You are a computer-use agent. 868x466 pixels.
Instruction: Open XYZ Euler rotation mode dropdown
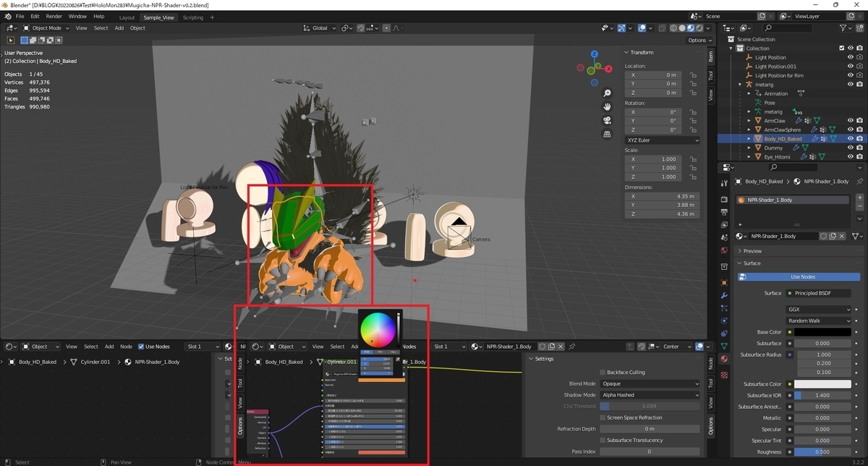click(x=662, y=140)
